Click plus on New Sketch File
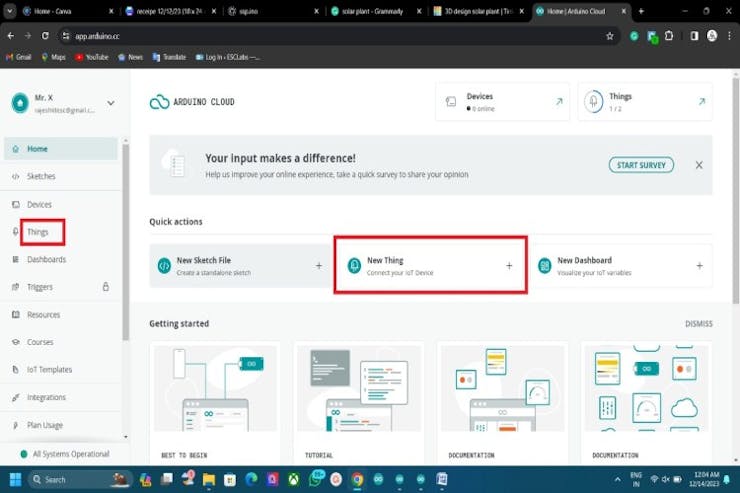 point(319,266)
